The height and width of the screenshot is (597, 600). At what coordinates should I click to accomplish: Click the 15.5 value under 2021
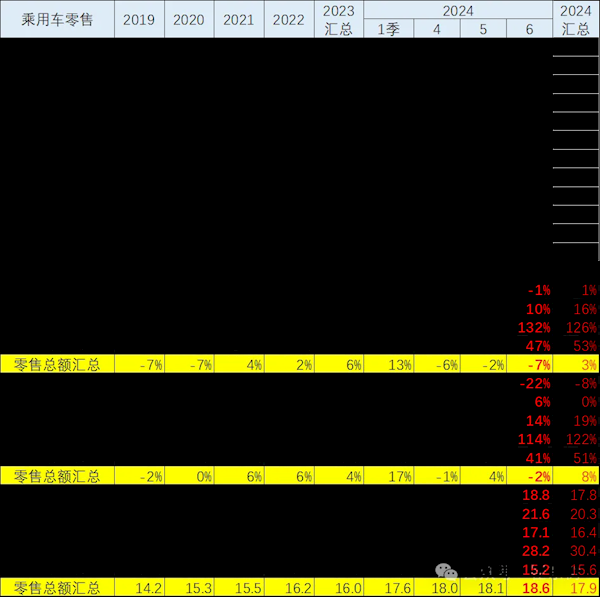[248, 588]
